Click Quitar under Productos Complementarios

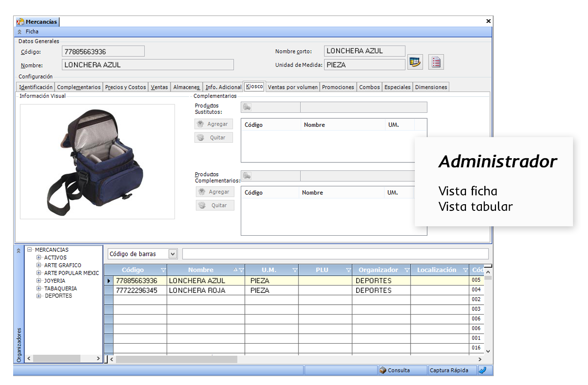pyautogui.click(x=214, y=205)
